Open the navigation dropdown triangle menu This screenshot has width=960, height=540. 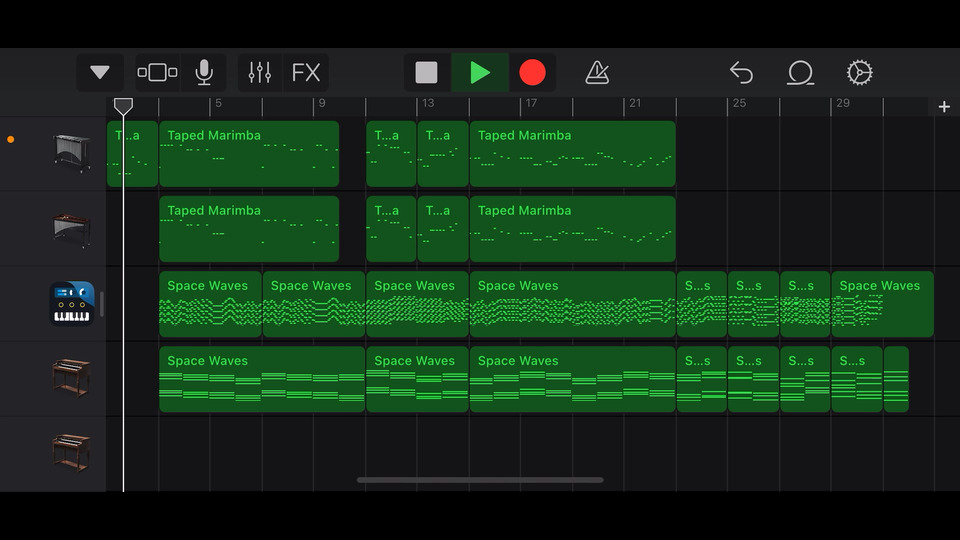(100, 72)
